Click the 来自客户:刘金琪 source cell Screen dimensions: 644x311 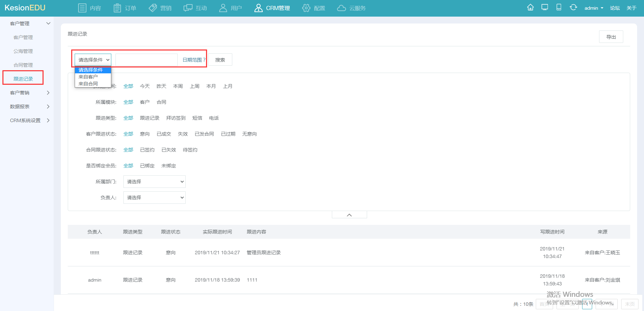point(603,280)
